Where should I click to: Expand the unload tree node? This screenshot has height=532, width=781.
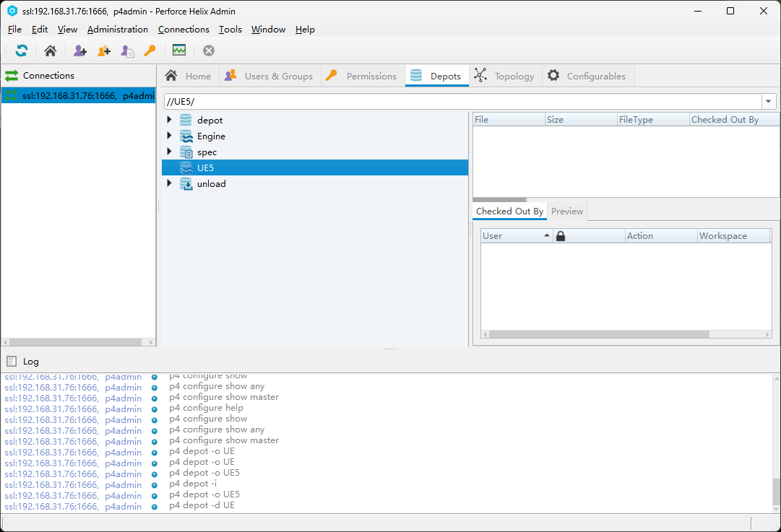(169, 183)
